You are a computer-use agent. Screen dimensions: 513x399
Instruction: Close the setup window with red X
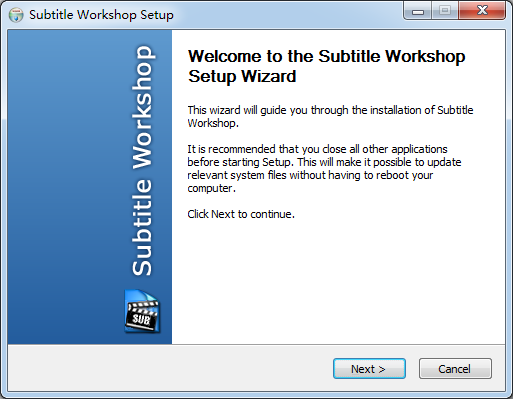(x=482, y=11)
